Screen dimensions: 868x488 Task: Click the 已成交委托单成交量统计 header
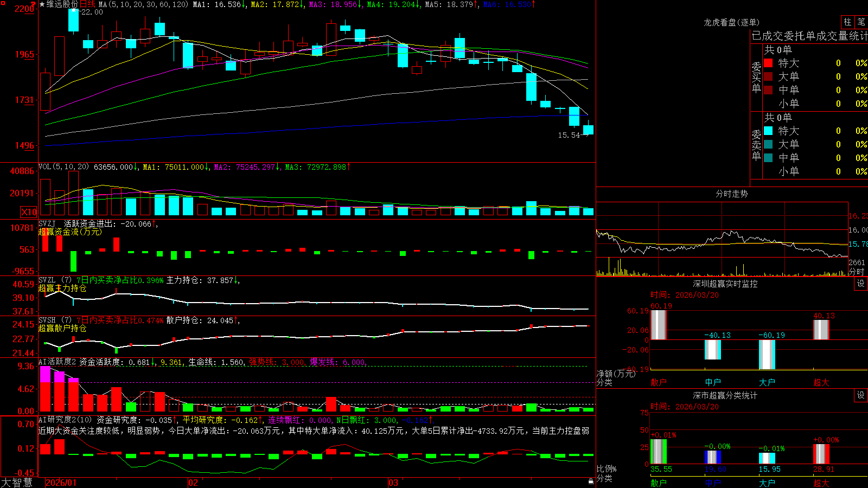809,36
